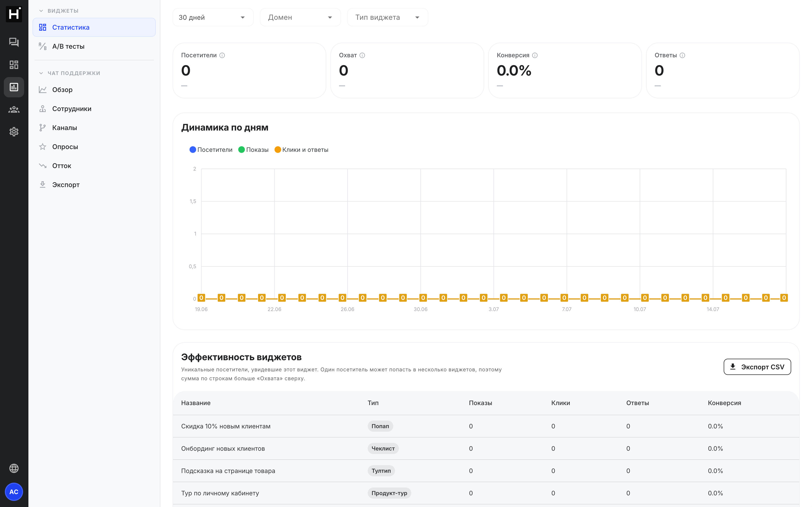The image size is (812, 507).
Task: Open the AC user avatar
Action: tap(14, 492)
